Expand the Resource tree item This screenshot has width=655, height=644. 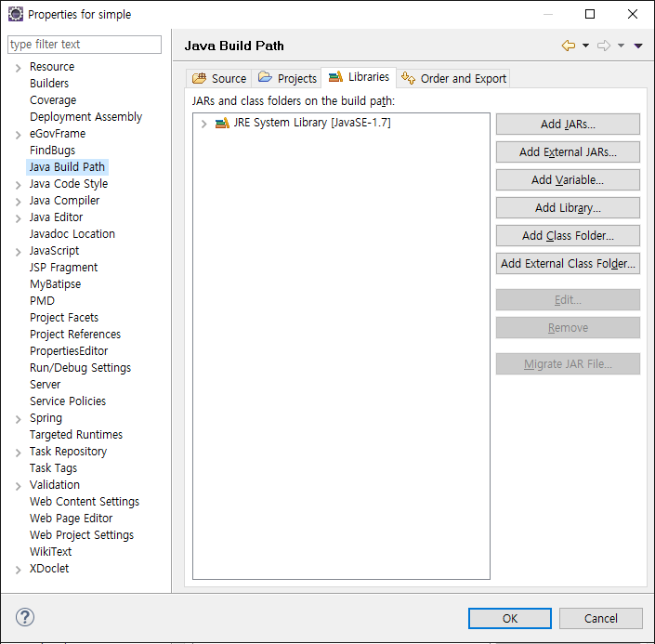point(19,67)
